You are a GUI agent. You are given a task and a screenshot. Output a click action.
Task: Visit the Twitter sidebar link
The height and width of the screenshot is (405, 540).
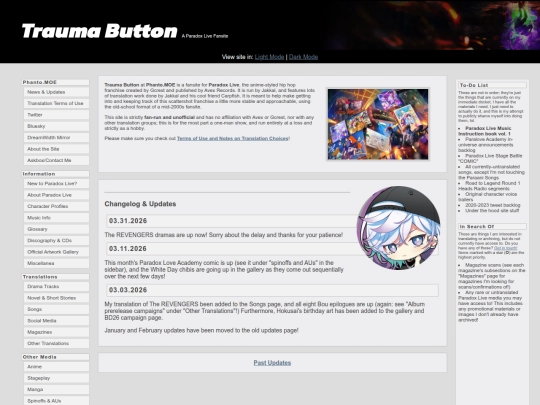pos(56,115)
